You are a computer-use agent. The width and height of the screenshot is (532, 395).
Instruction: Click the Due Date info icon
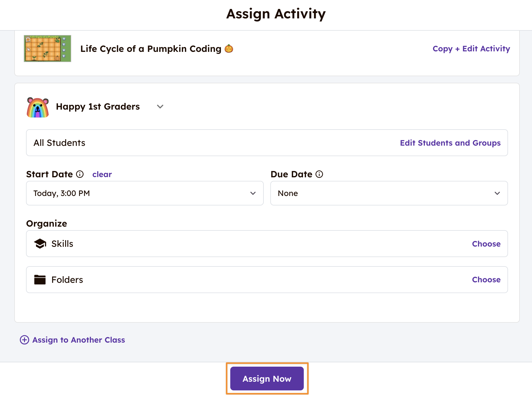pos(319,174)
